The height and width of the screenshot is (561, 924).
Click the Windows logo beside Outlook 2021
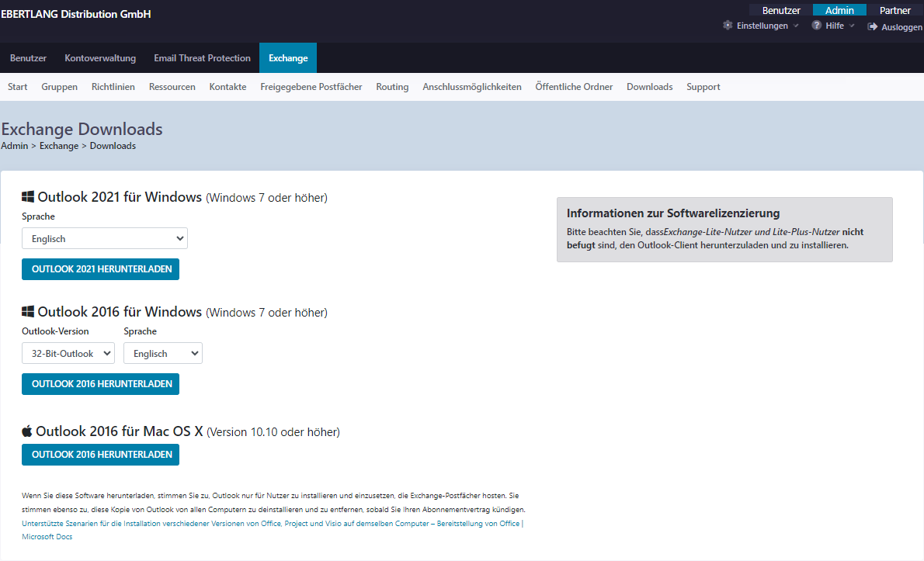pyautogui.click(x=28, y=196)
